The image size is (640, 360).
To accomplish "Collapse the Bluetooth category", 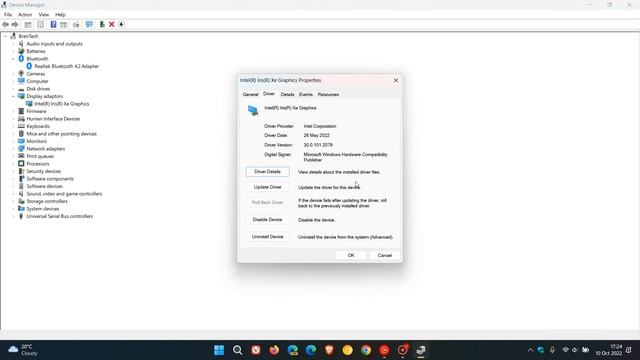I will pos(13,59).
